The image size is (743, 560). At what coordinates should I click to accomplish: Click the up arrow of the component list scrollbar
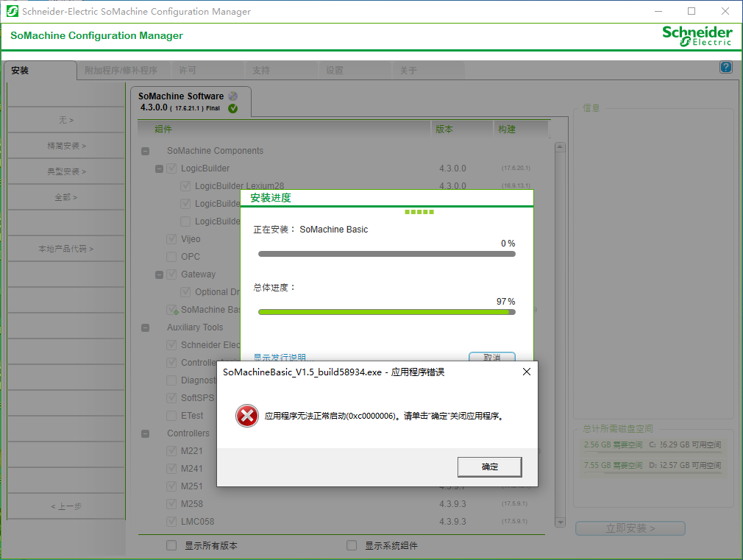pos(560,147)
